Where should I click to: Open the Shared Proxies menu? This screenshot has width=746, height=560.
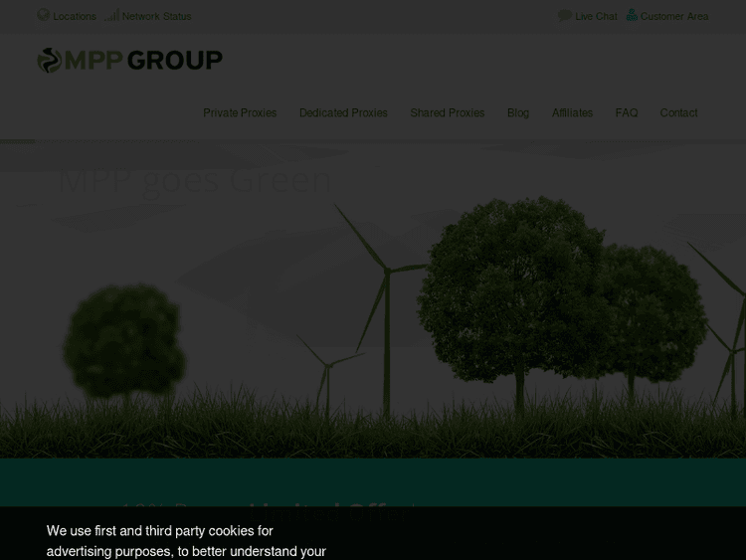click(x=447, y=113)
